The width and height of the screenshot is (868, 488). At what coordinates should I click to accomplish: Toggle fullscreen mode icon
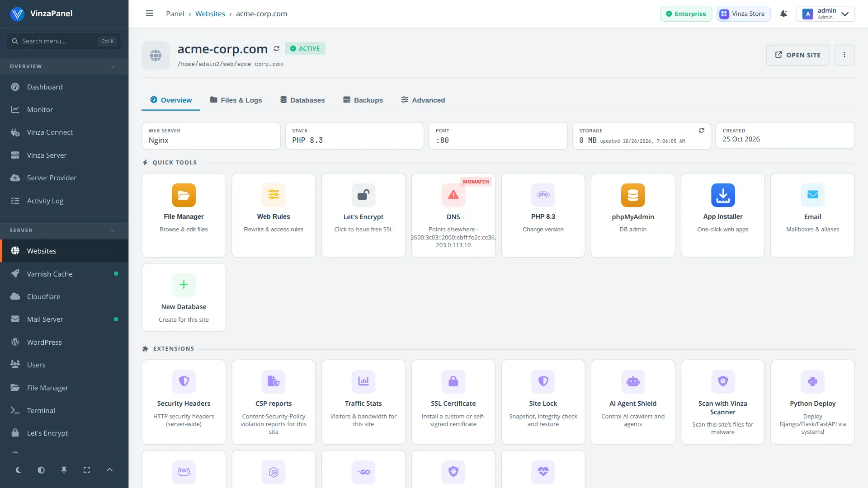point(87,470)
